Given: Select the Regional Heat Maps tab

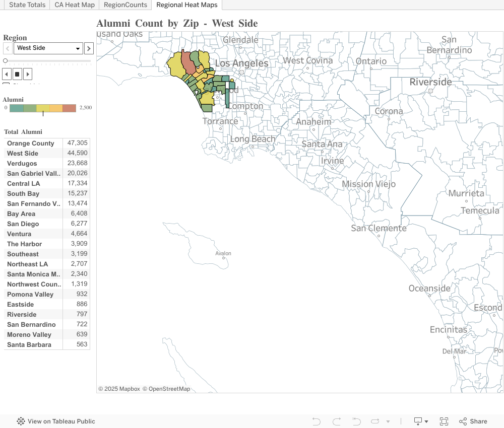Looking at the screenshot, I should click(187, 5).
